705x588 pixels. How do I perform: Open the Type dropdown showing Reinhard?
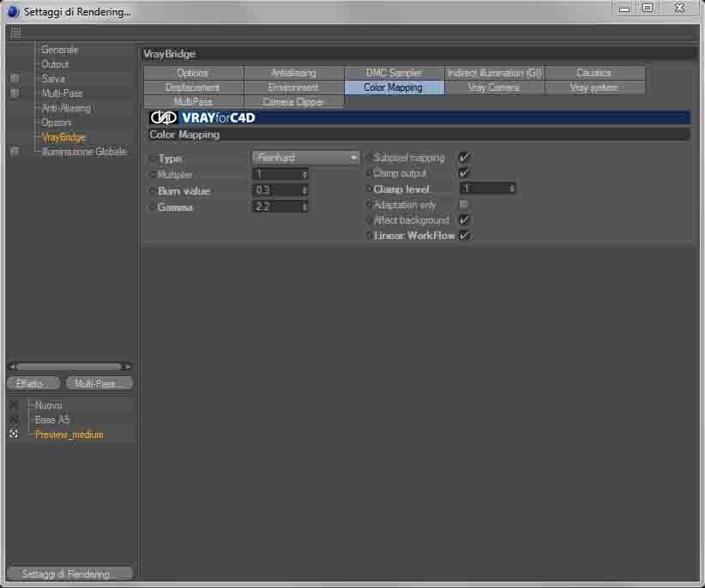(305, 158)
